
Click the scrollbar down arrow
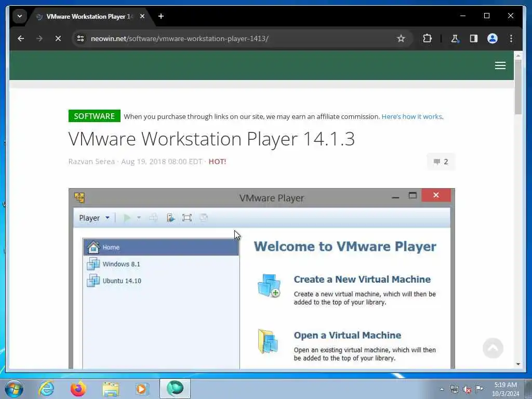pyautogui.click(x=518, y=364)
